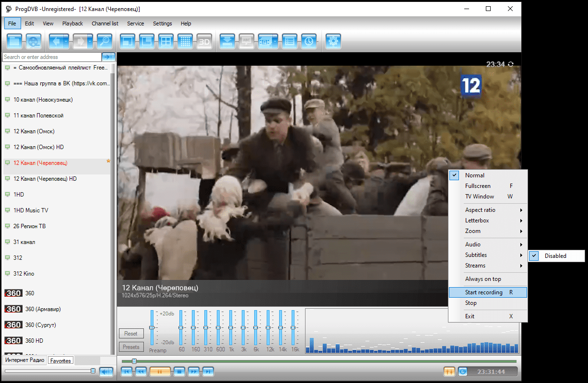
Task: Open the Channel list menu
Action: pyautogui.click(x=105, y=23)
